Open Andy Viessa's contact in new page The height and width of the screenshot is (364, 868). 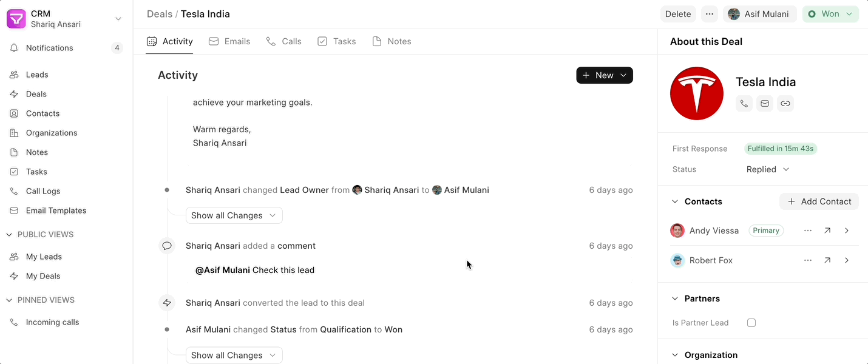827,231
